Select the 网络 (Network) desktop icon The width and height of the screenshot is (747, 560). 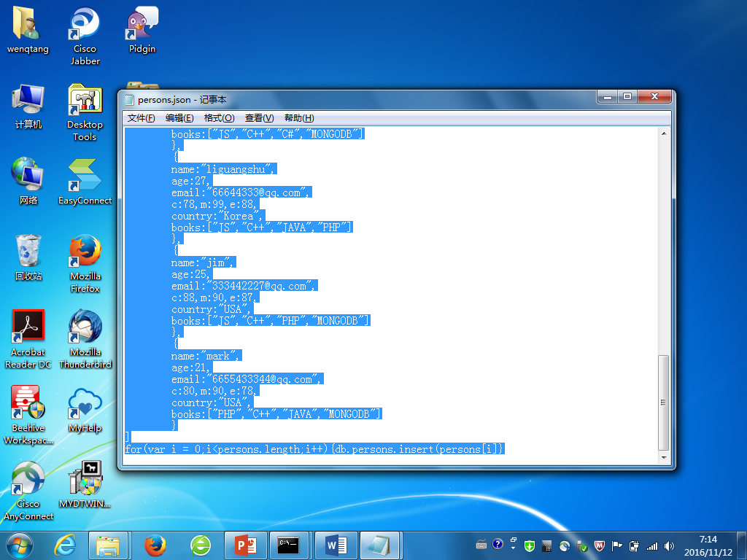[x=28, y=181]
